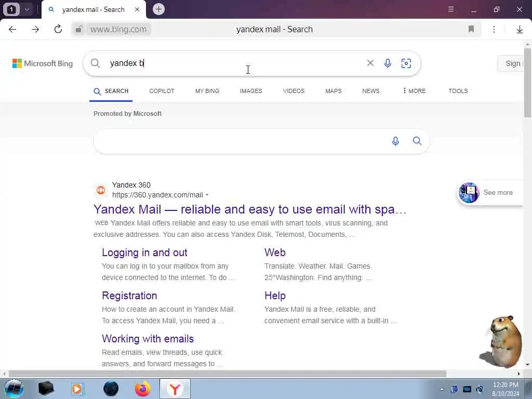
Task: Bookmark this page with bookmark icon
Action: tap(471, 29)
